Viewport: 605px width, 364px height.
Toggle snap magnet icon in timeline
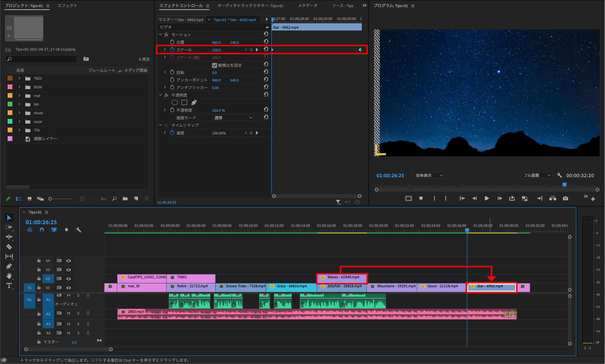pyautogui.click(x=42, y=230)
